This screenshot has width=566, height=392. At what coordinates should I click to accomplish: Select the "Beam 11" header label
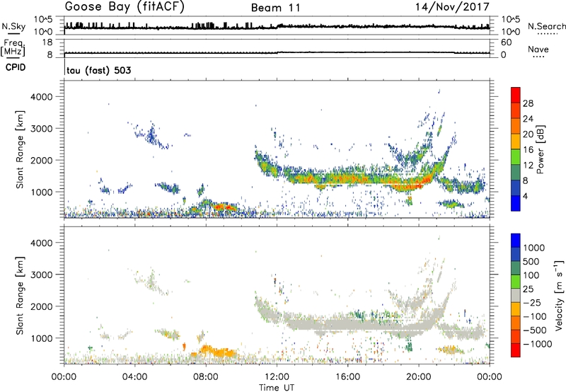[x=275, y=8]
